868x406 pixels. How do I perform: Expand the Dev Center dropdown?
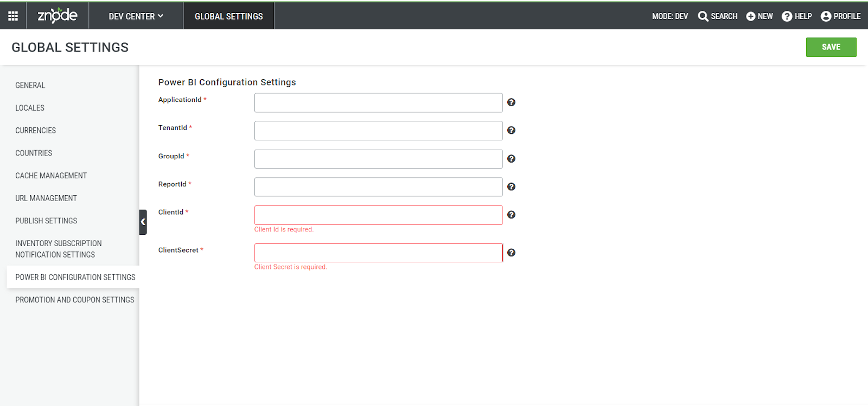pyautogui.click(x=136, y=16)
